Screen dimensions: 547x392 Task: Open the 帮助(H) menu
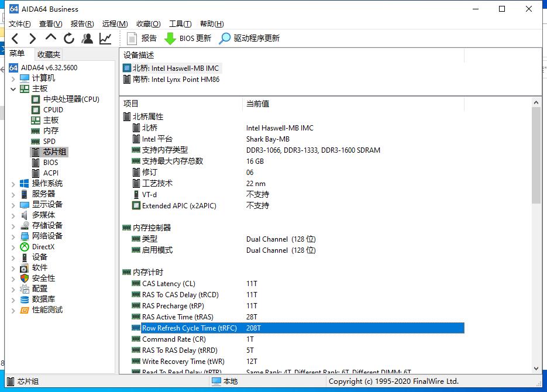(212, 24)
